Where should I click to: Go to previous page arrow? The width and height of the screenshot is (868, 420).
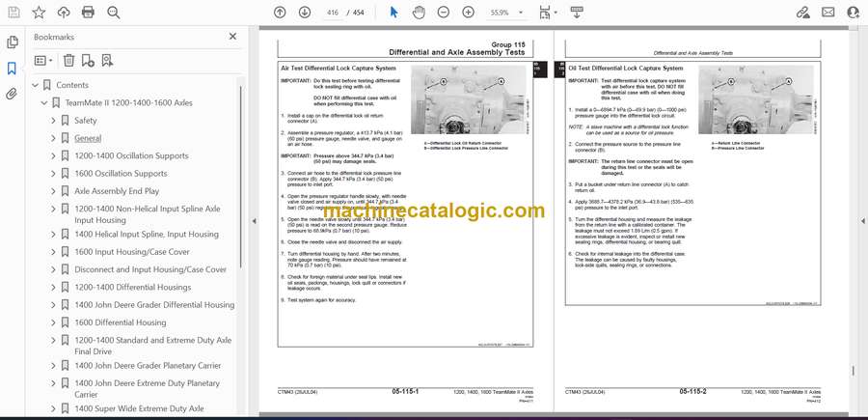280,13
